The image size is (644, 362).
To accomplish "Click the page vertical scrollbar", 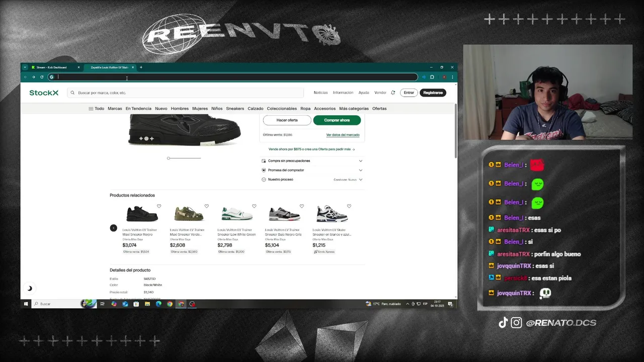I will pos(456,132).
